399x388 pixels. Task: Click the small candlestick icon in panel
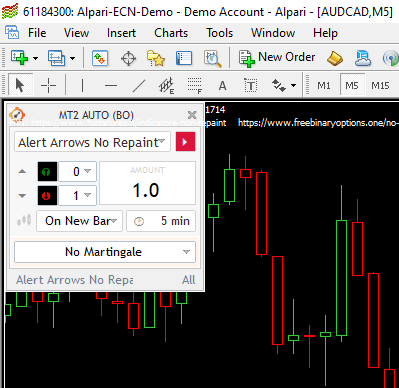(24, 220)
